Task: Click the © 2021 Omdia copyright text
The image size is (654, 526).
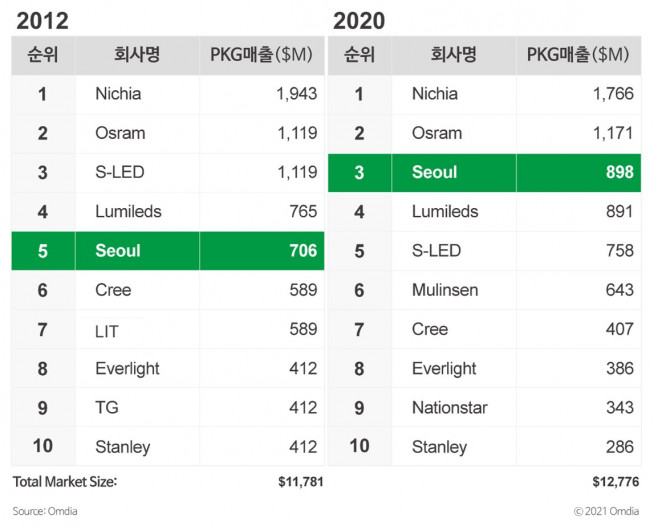Action: click(x=606, y=511)
